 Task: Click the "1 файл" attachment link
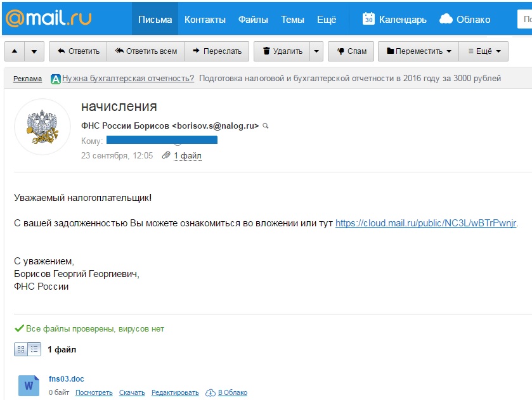click(188, 155)
